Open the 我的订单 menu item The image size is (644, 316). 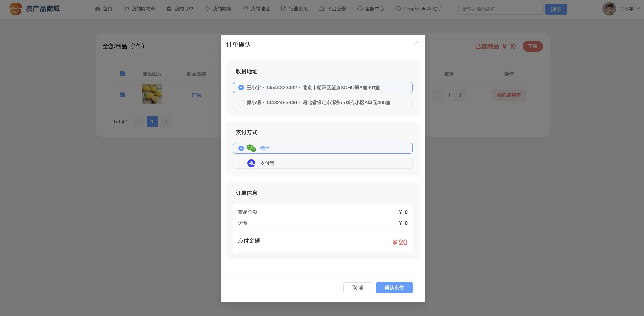(x=184, y=9)
